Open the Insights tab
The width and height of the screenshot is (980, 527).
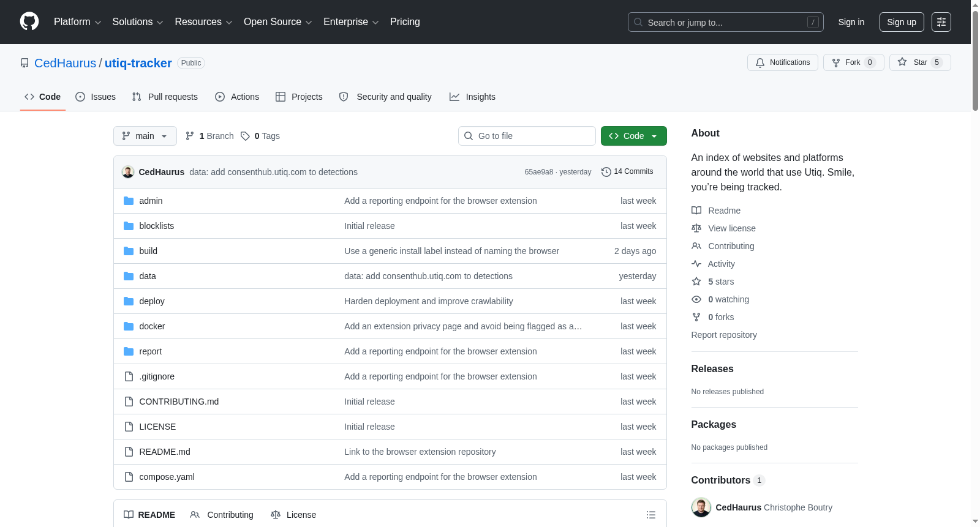point(472,97)
